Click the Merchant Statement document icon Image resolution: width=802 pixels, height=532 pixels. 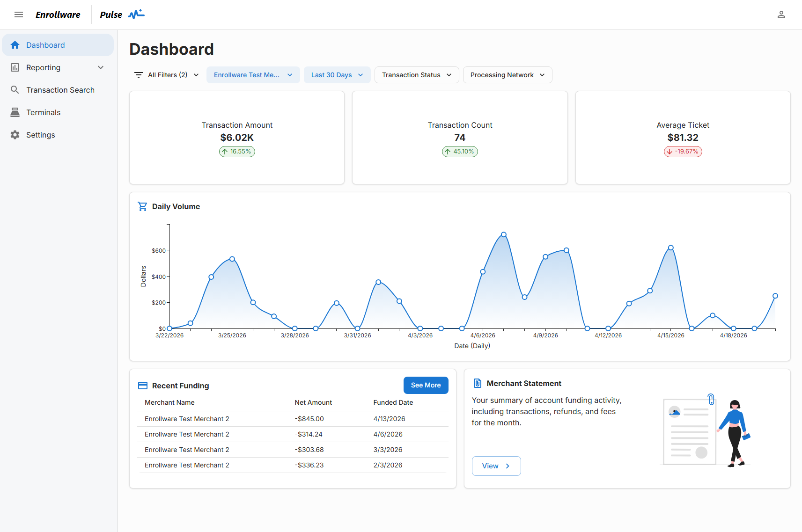coord(477,383)
